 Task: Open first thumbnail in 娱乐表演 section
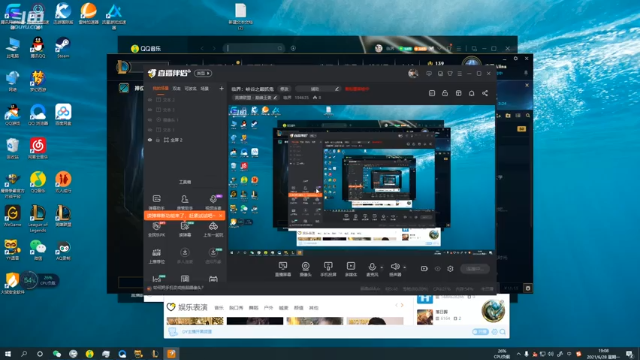[x=195, y=321]
